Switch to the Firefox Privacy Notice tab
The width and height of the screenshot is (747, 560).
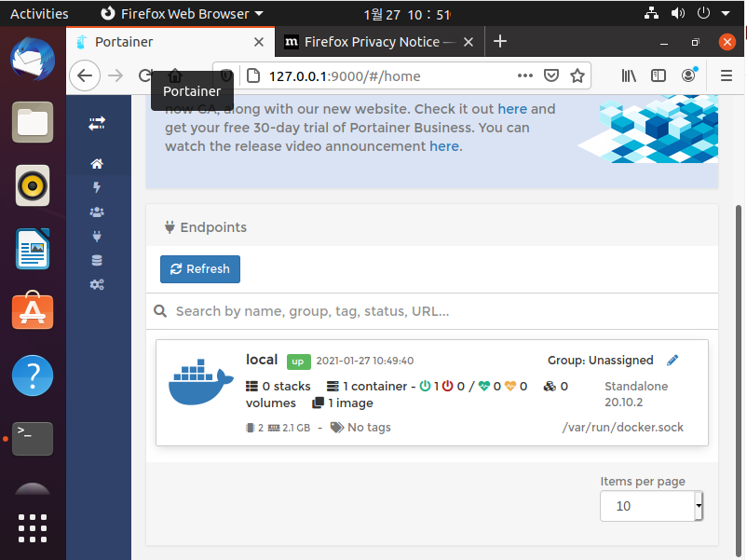372,42
